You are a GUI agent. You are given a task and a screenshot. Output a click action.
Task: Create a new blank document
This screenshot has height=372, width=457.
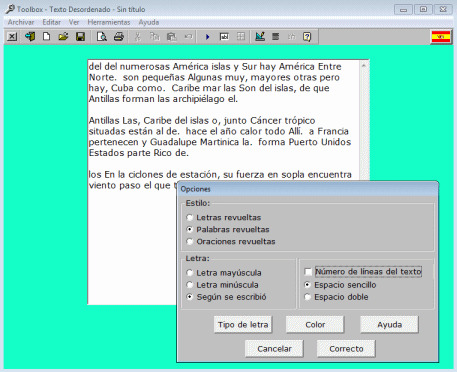(47, 37)
